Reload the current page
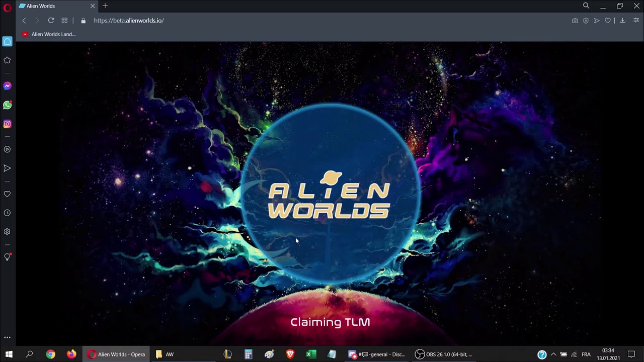This screenshot has height=362, width=644. pyautogui.click(x=51, y=21)
